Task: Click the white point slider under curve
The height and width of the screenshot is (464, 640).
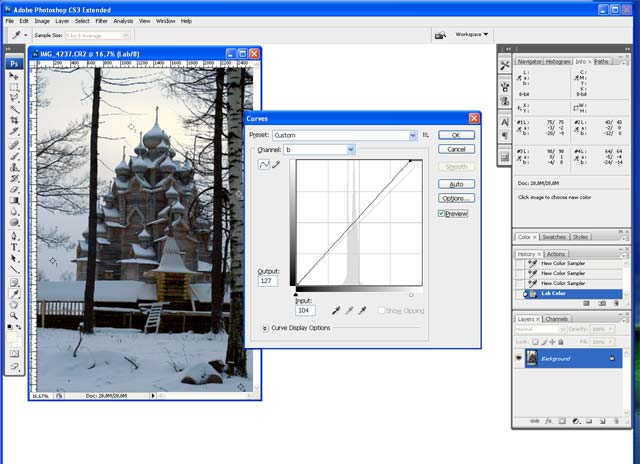Action: coord(412,295)
